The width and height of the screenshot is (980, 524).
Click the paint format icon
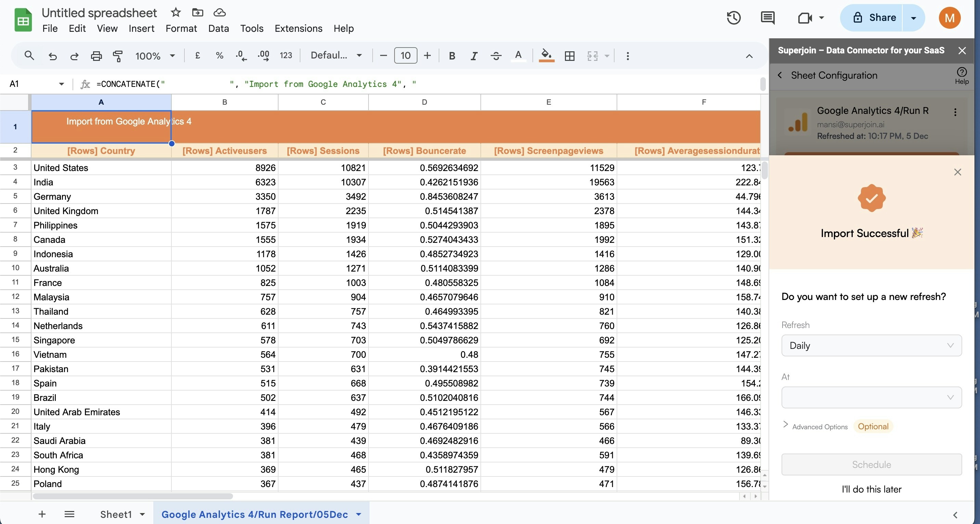point(118,56)
